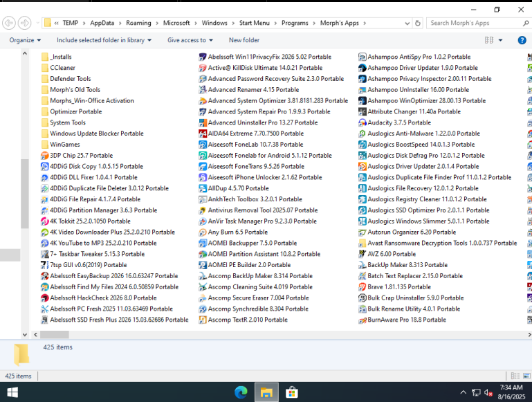Click the 4K Video Downloader Plus icon
532x402 pixels.
[44, 232]
